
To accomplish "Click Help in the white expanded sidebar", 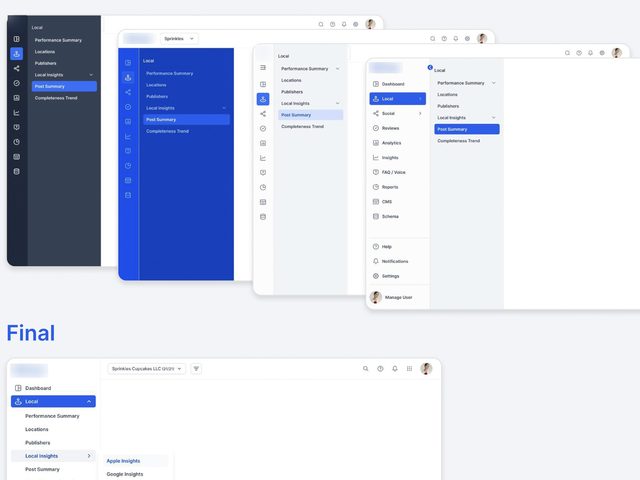I will [x=382, y=247].
